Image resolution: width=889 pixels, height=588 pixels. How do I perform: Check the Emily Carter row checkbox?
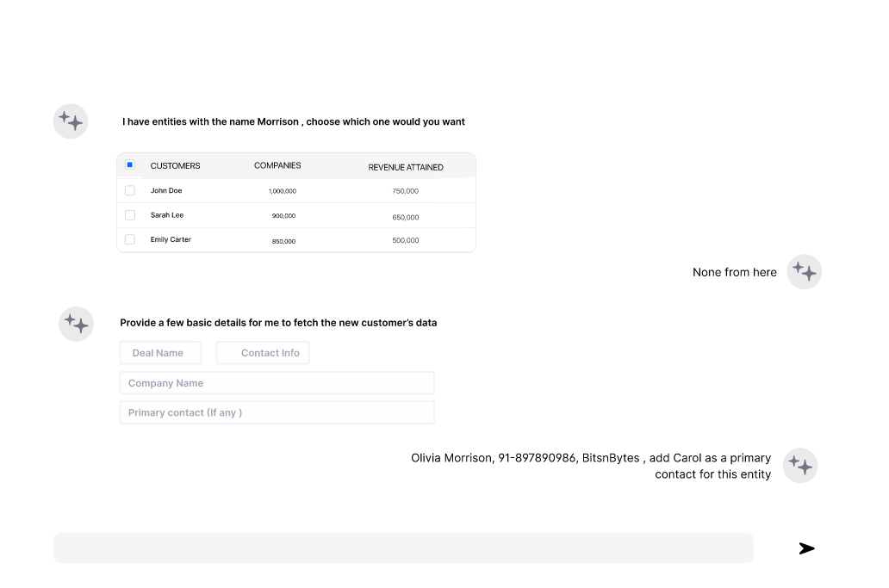[130, 239]
